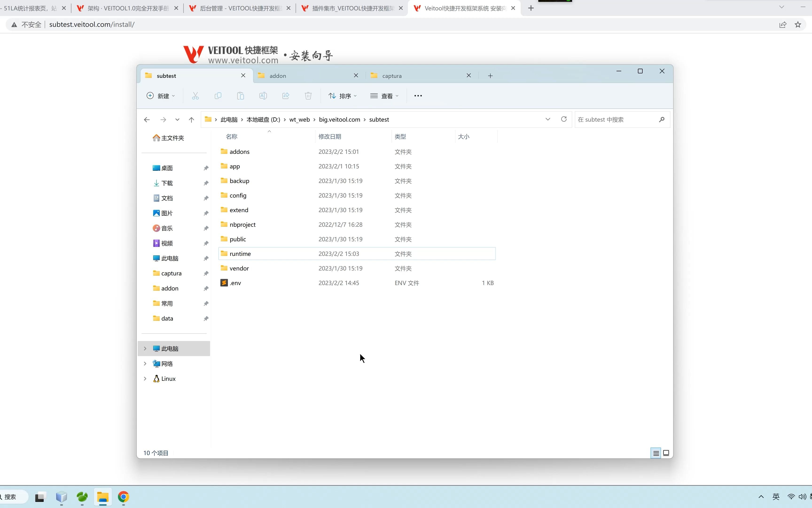Go forward with the right arrow button
The height and width of the screenshot is (508, 812).
point(163,120)
